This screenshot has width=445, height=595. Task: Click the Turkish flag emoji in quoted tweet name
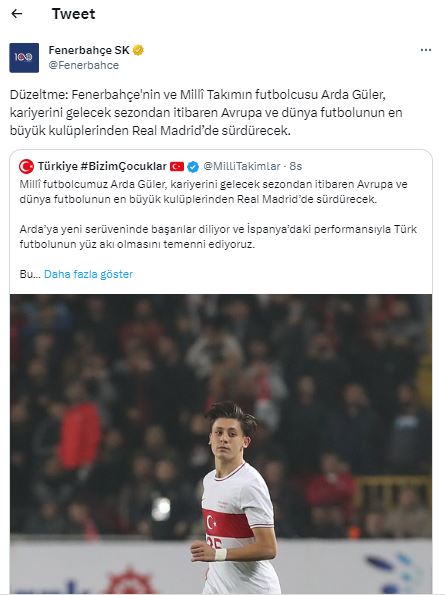pyautogui.click(x=177, y=166)
